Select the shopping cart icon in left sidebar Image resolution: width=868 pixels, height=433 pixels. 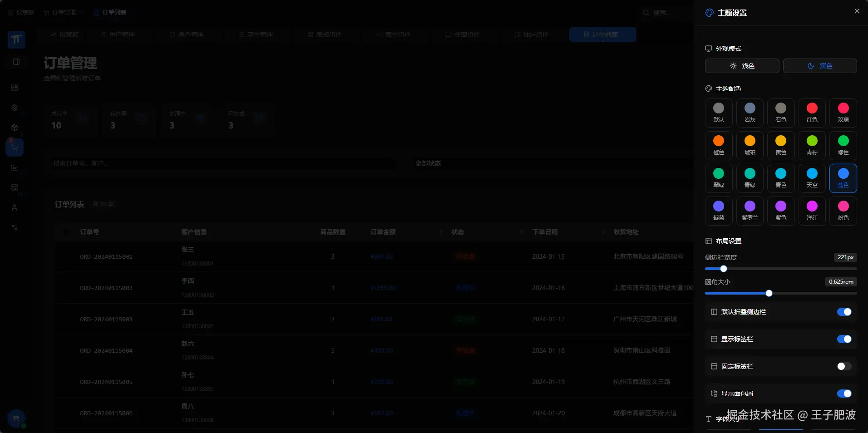tap(15, 148)
